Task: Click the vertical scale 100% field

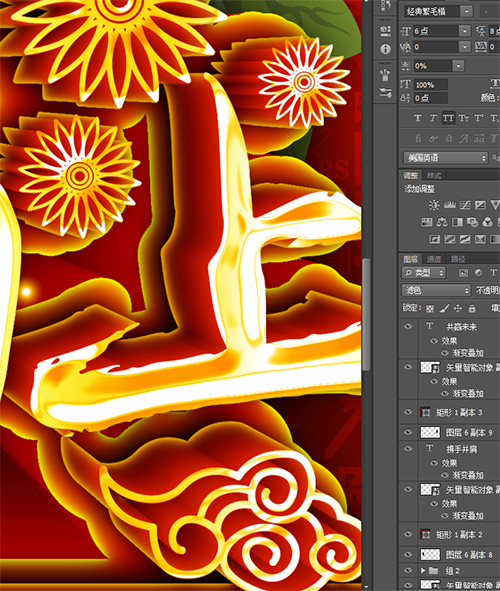Action: coord(431,85)
